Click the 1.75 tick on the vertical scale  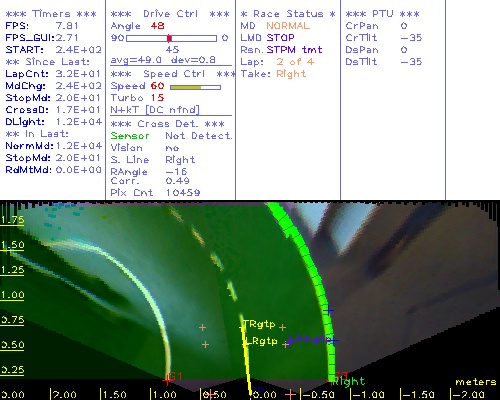point(12,220)
